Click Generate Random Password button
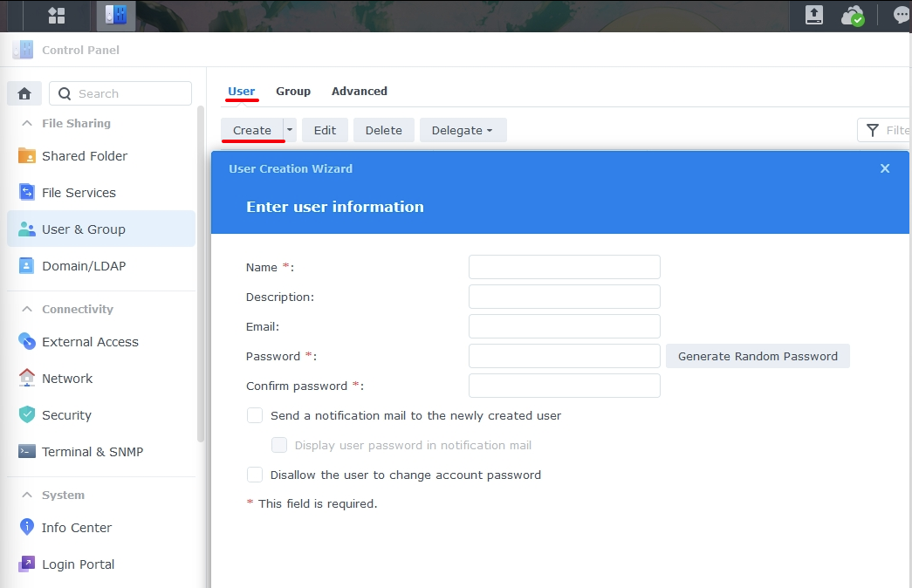This screenshot has height=588, width=912. point(757,356)
